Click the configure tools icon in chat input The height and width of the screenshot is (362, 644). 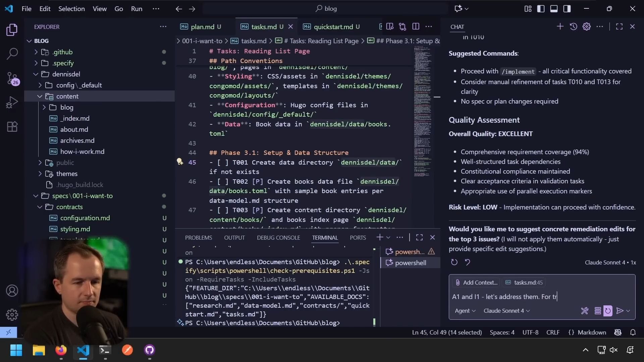[584, 311]
